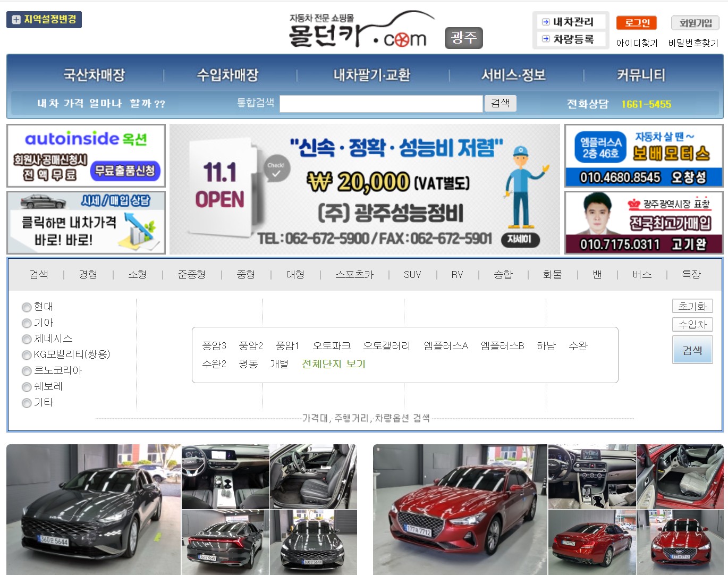
Task: Click the 광주 region badge
Action: [x=463, y=38]
